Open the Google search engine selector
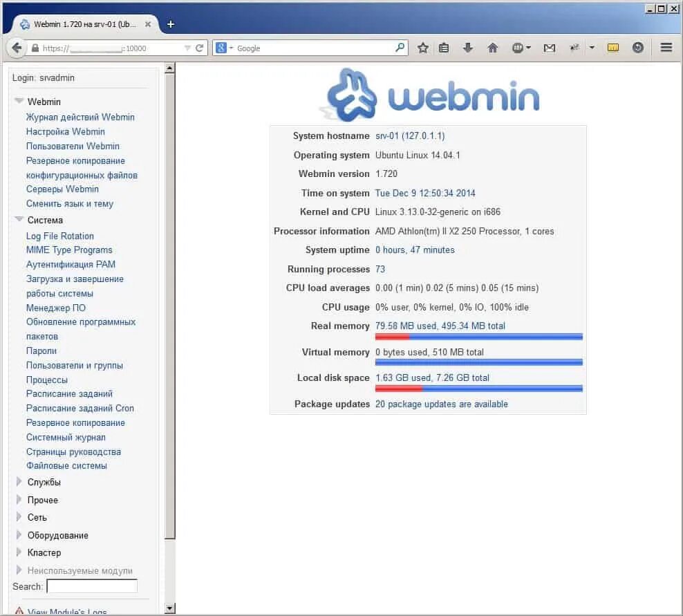The height and width of the screenshot is (616, 683). pyautogui.click(x=225, y=48)
